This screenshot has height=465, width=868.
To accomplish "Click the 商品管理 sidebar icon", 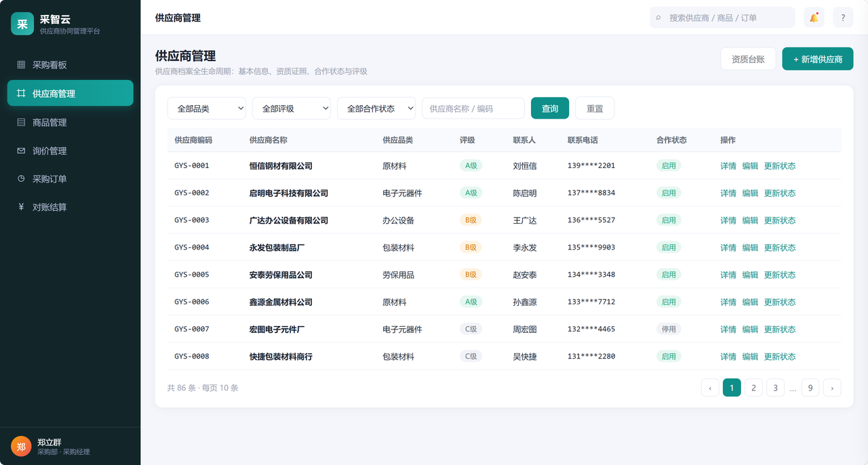I will pyautogui.click(x=21, y=122).
